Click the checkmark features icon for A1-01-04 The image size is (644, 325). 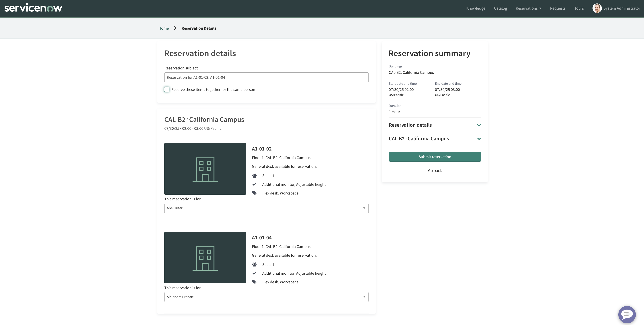pos(254,273)
